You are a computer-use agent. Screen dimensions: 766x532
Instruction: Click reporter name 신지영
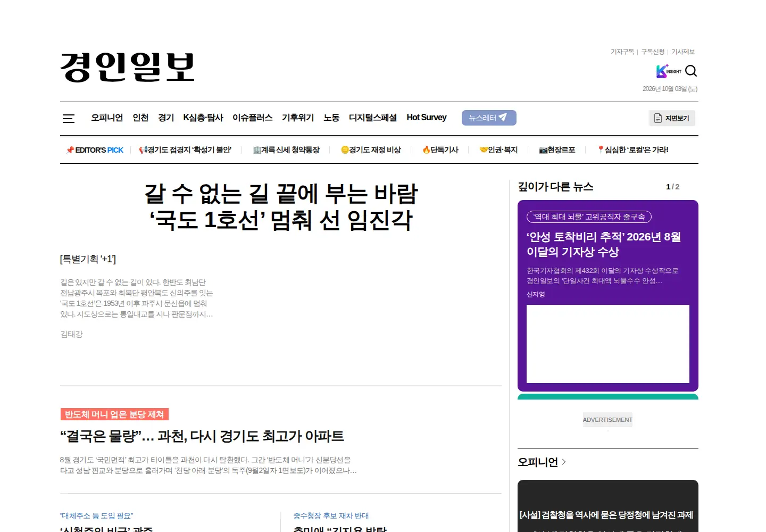536,294
